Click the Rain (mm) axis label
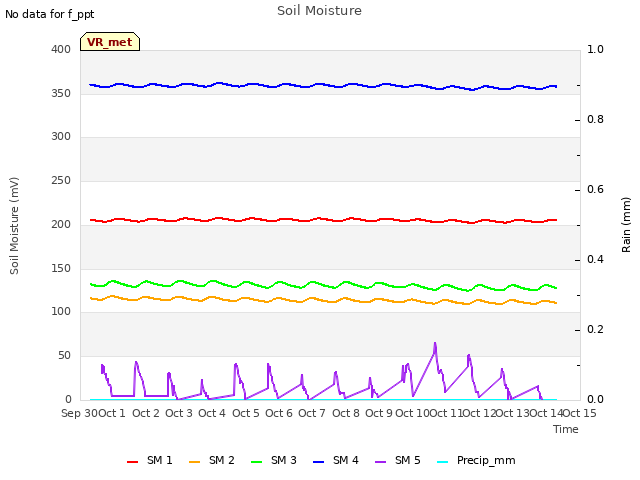The height and width of the screenshot is (480, 640). (626, 225)
